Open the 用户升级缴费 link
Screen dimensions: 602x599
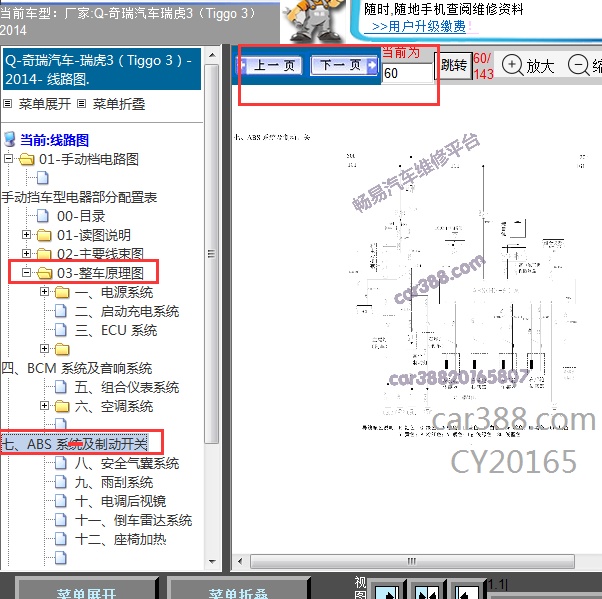click(x=418, y=26)
